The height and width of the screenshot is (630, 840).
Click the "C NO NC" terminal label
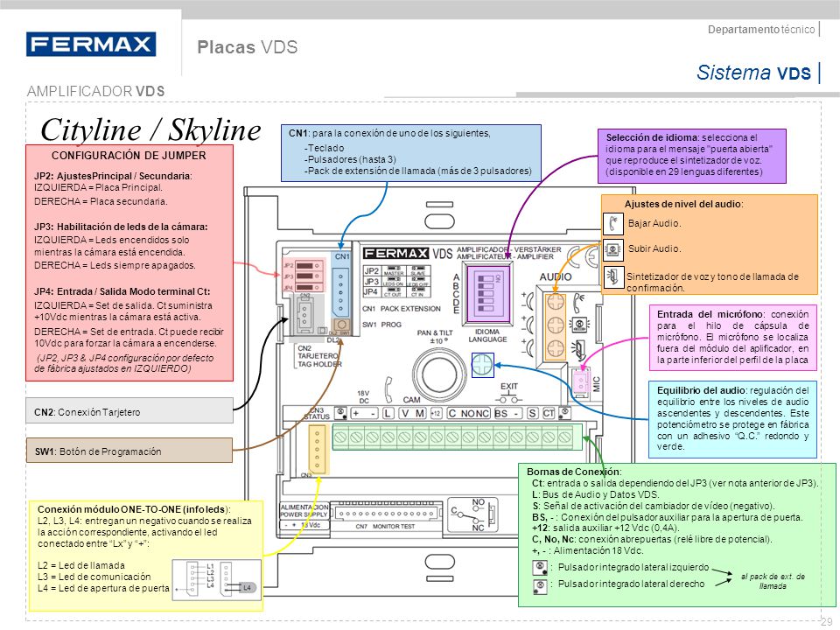(x=469, y=413)
